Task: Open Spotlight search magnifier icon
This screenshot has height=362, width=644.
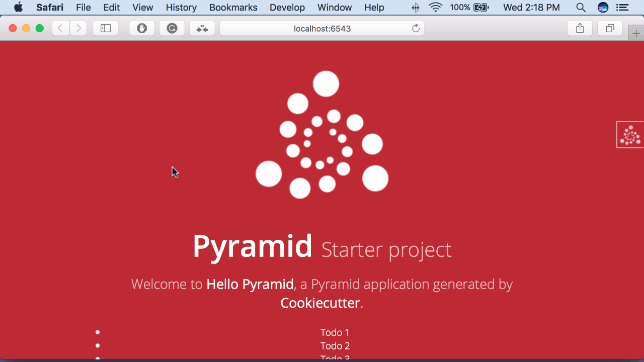Action: 581,8
